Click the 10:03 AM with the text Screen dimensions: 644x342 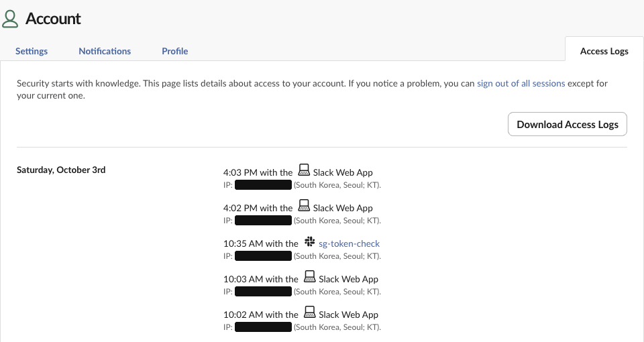tap(261, 279)
